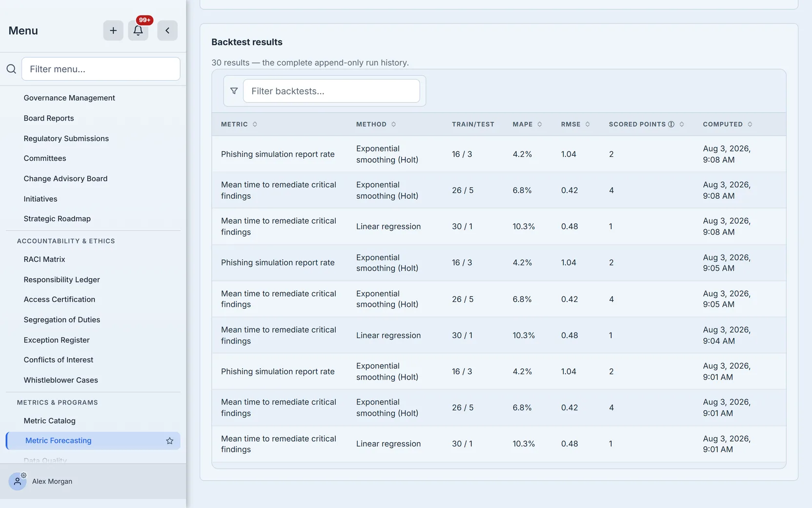The image size is (812, 508).
Task: Sort table by RMSE column
Action: pos(588,124)
